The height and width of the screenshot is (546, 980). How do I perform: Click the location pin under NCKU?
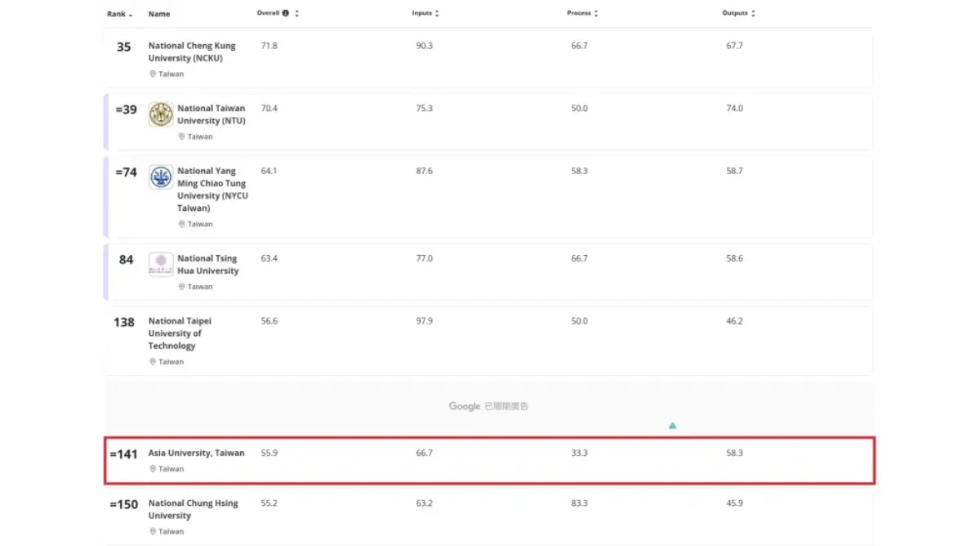[152, 74]
